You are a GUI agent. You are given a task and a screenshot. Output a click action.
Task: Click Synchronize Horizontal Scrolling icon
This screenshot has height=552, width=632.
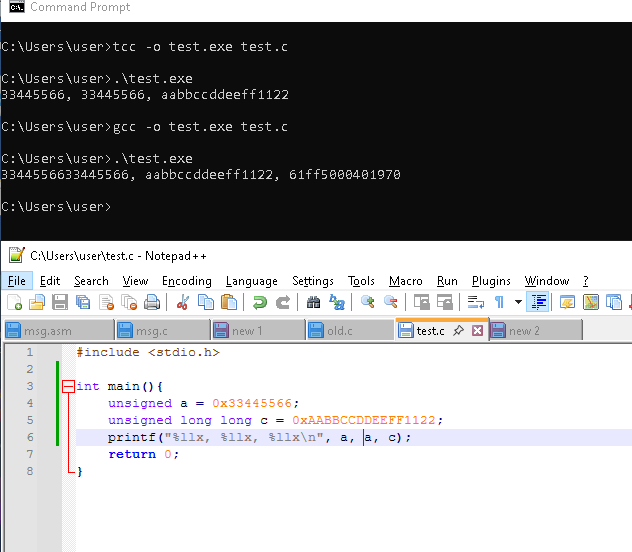click(445, 302)
